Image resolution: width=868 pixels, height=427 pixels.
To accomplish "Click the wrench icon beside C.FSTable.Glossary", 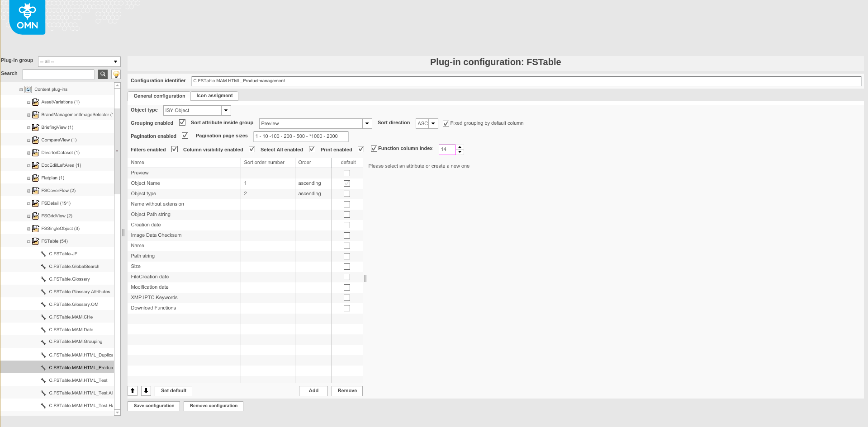I will coord(43,279).
